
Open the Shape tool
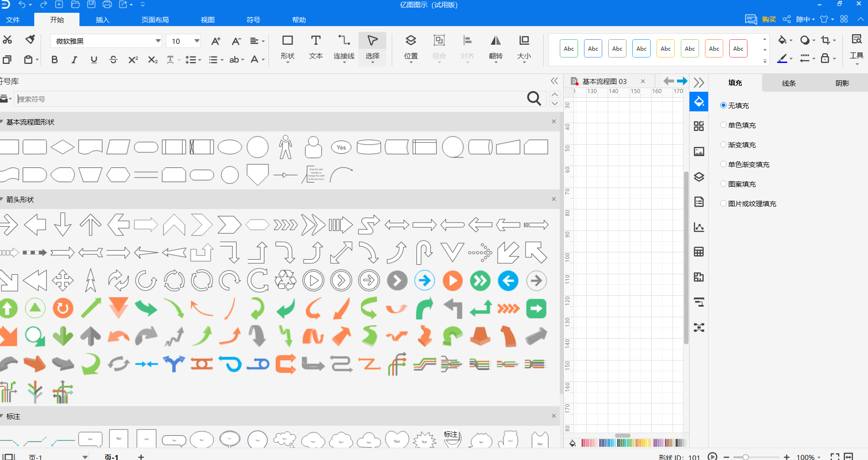point(287,47)
